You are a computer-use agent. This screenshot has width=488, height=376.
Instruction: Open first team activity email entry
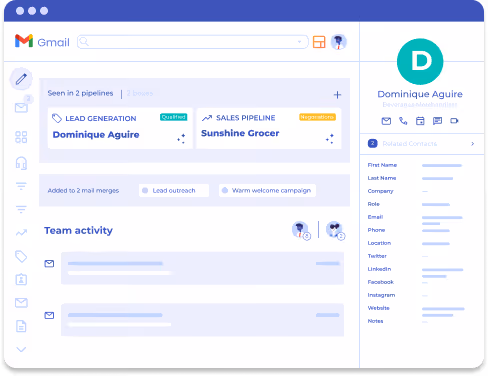202,268
